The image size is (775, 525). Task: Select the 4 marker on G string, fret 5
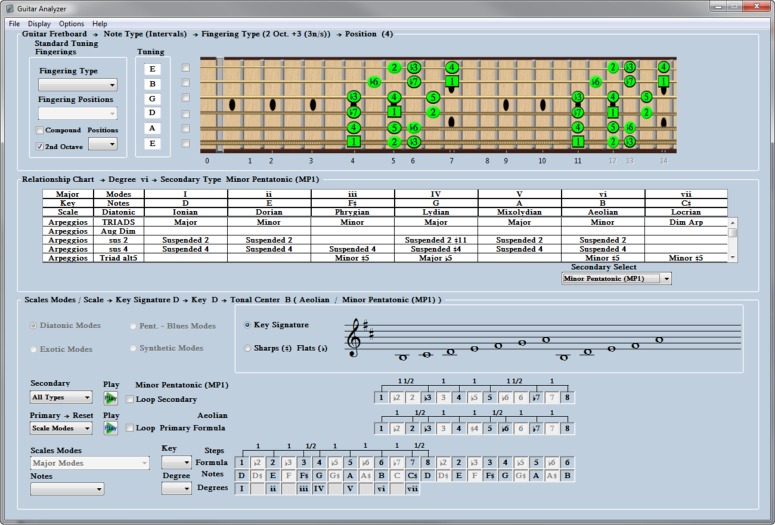(394, 97)
